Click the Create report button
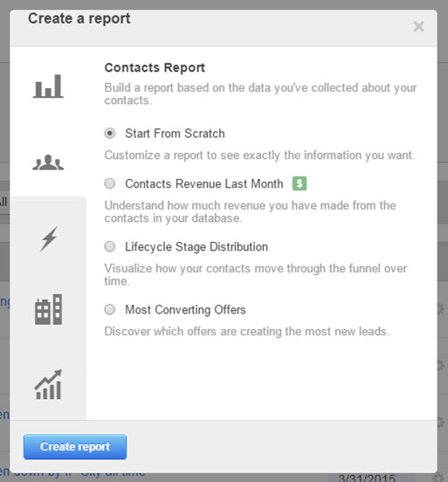 point(75,447)
